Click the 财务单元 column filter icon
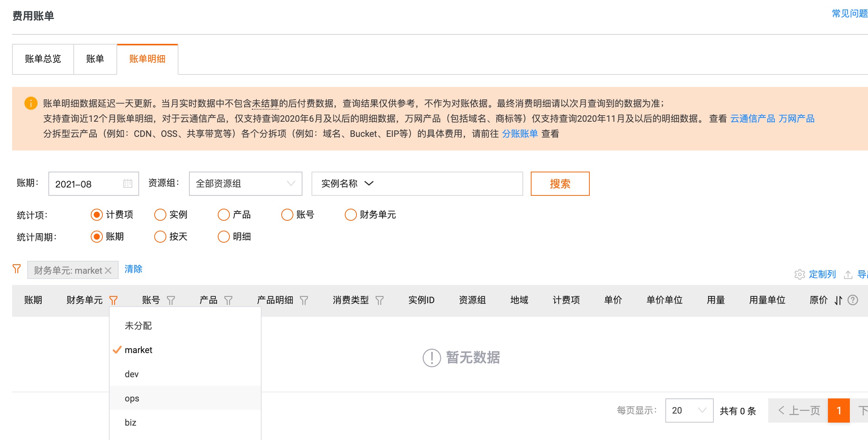868x440 pixels. (113, 301)
